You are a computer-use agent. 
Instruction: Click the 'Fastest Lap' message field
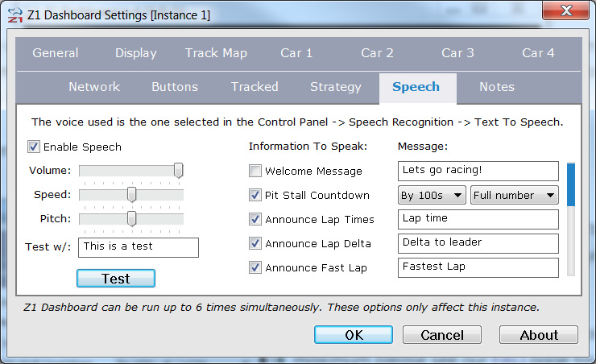pos(478,267)
